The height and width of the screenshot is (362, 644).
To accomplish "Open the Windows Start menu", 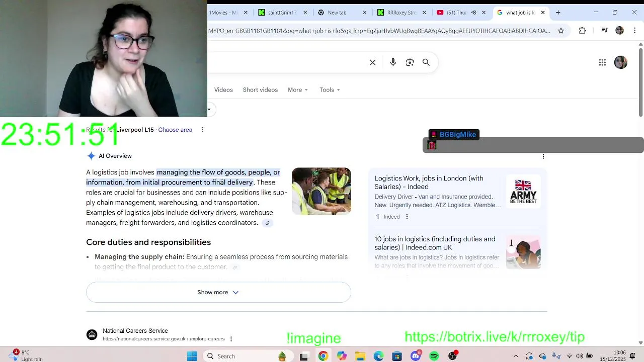I will 192,356.
